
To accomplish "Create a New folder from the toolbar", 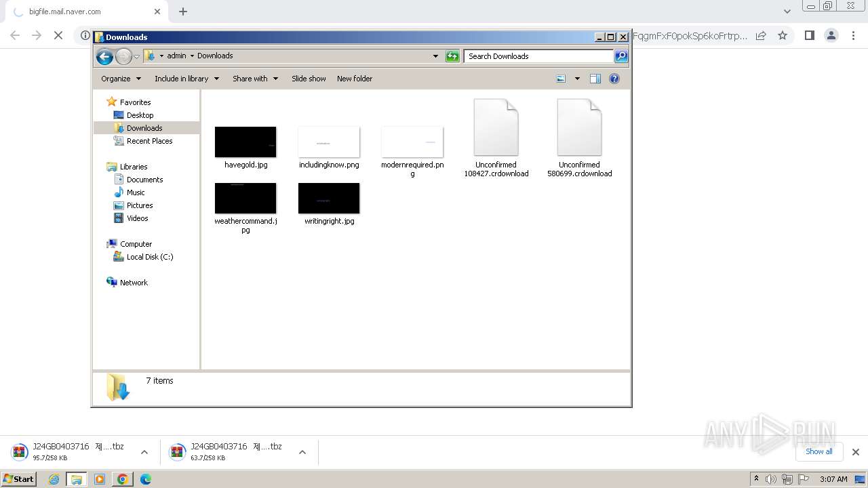I will [x=355, y=79].
